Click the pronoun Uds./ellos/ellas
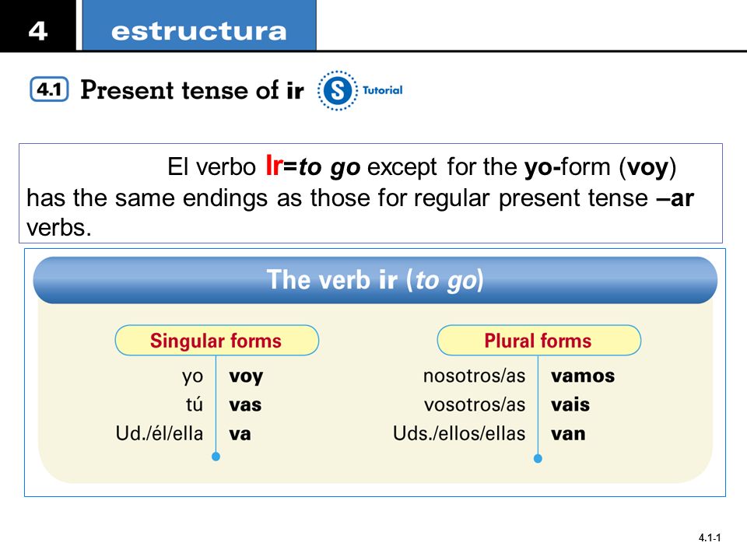 [x=459, y=434]
